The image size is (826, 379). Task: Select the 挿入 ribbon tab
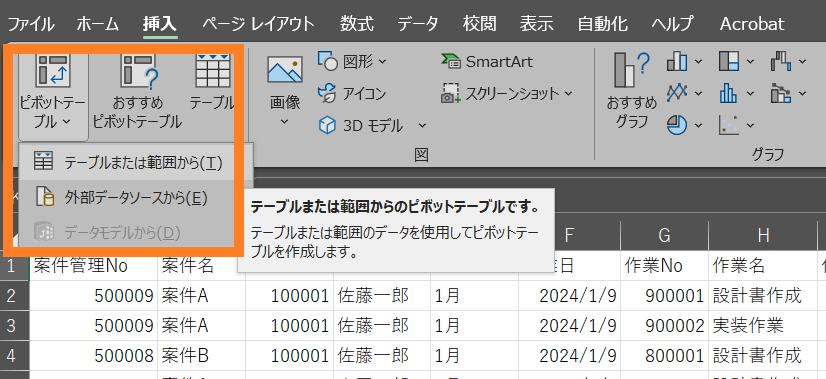click(160, 24)
